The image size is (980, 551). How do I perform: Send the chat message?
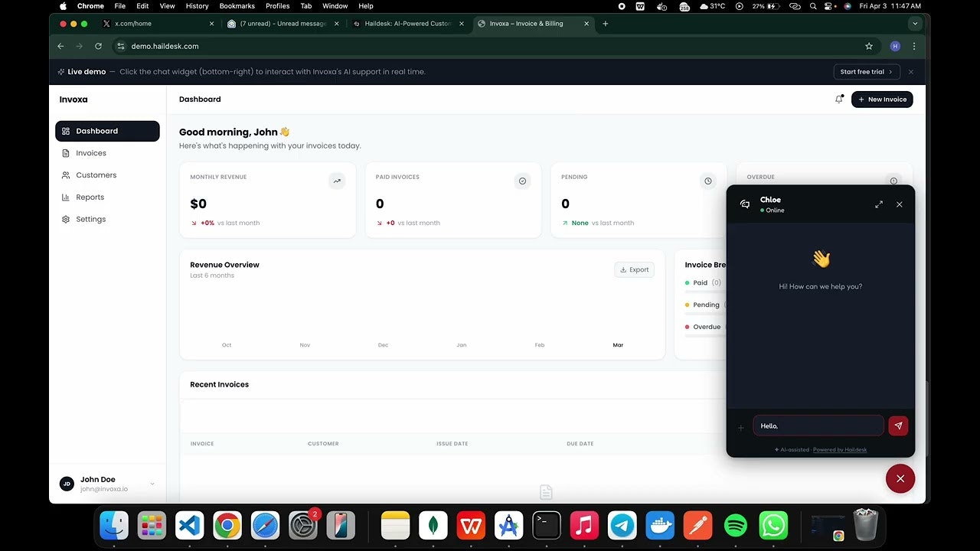tap(898, 425)
